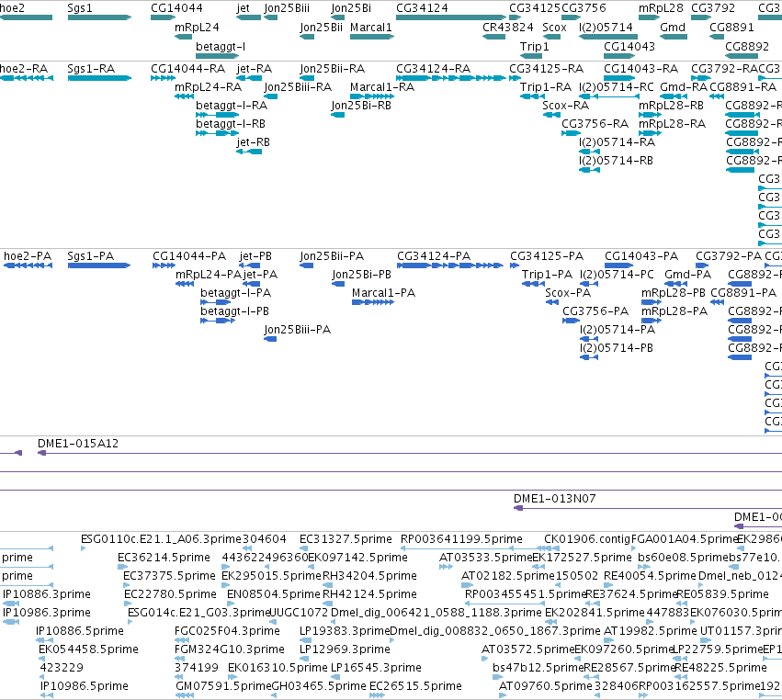The height and width of the screenshot is (700, 782).
Task: Select the Trip1 gene label
Action: tap(534, 46)
